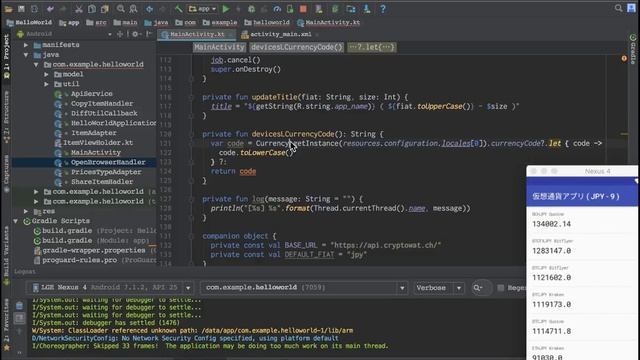Expand the util package
Viewport: 640px width, 360px height.
47,84
